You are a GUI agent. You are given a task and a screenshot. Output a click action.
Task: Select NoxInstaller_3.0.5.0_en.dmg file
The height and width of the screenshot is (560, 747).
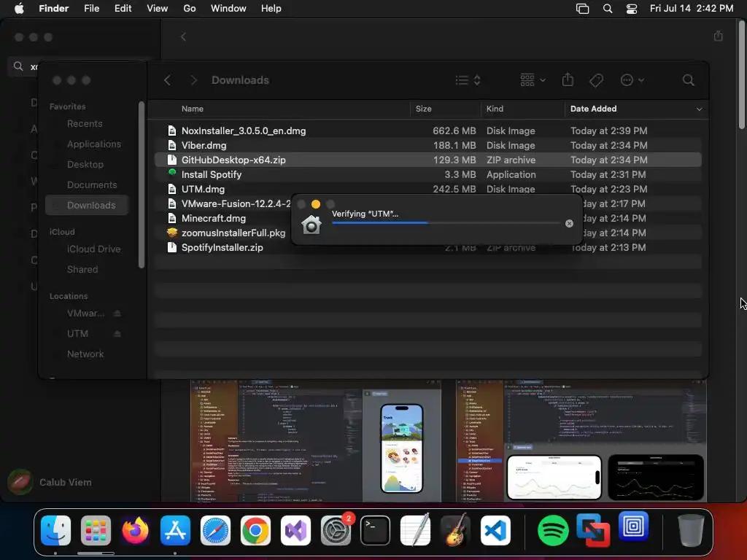tap(427, 131)
